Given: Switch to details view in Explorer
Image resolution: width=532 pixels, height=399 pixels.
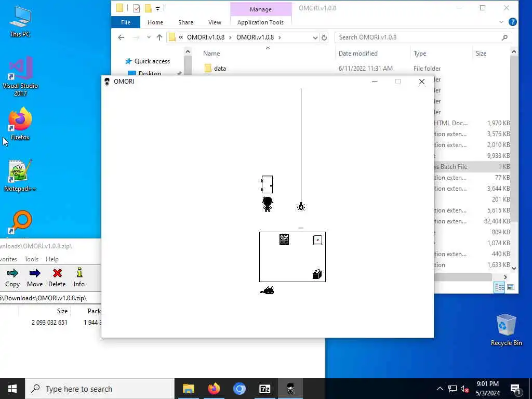Looking at the screenshot, I should (x=499, y=287).
